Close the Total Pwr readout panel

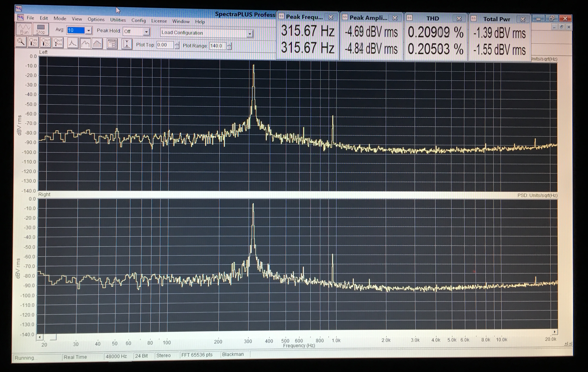523,19
